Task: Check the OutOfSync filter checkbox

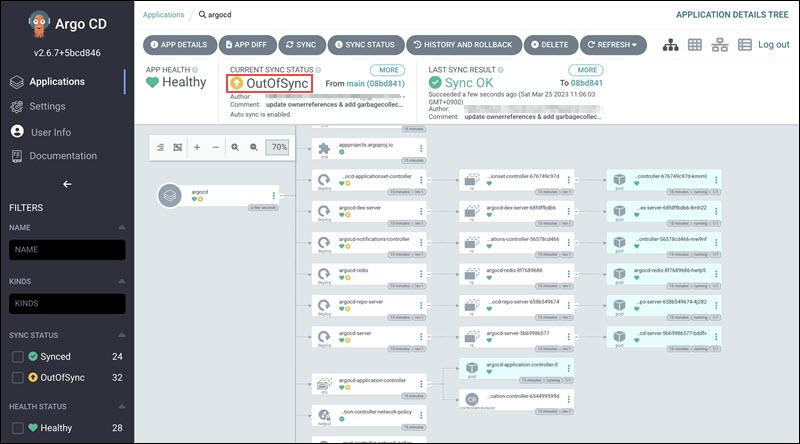Action: click(x=18, y=378)
